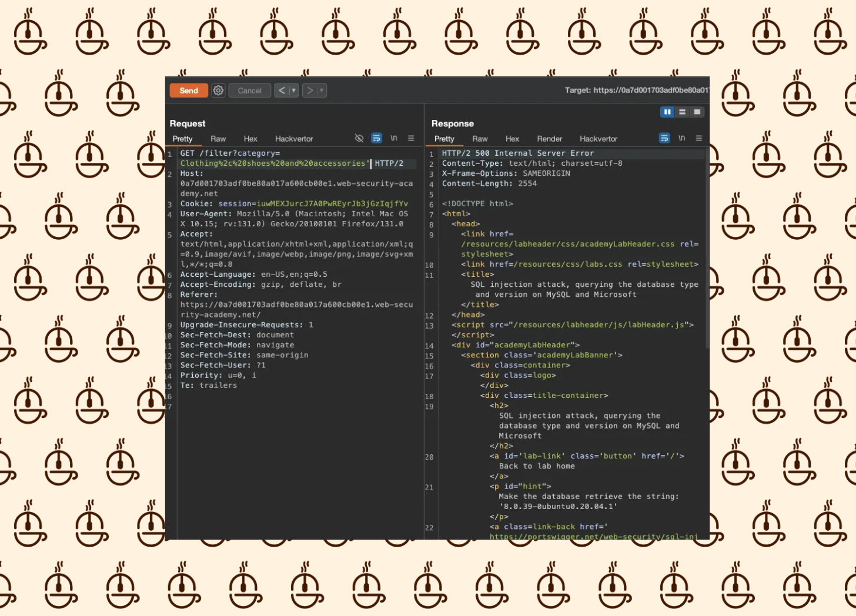Open the Render tab in the Response panel

[x=550, y=139]
